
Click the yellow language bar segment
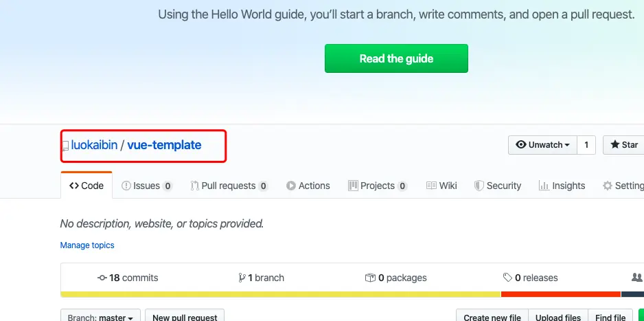click(281, 294)
